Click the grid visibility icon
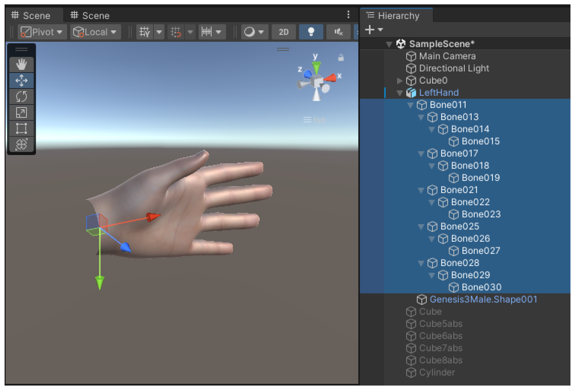This screenshot has width=576, height=392. [145, 32]
